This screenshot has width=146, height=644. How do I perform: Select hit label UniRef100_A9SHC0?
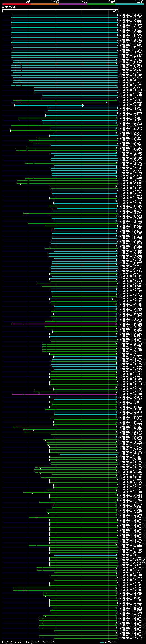pos(131,108)
